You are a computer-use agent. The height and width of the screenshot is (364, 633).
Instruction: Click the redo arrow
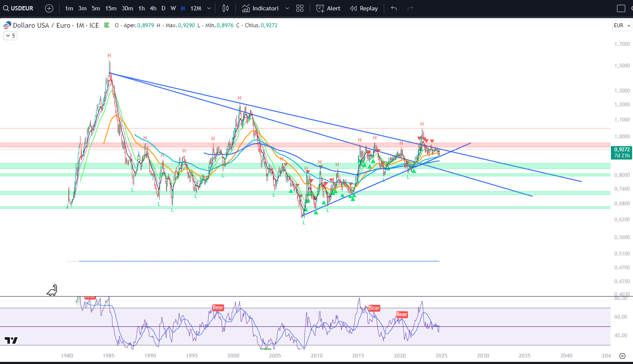point(410,8)
